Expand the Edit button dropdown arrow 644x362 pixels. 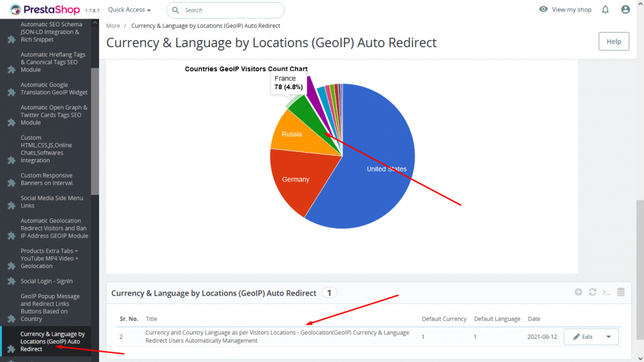click(609, 337)
